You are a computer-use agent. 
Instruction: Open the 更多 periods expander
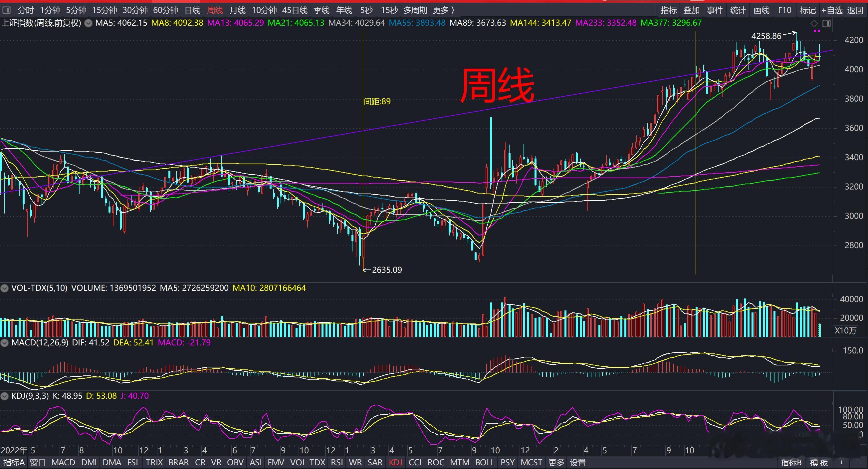443,10
